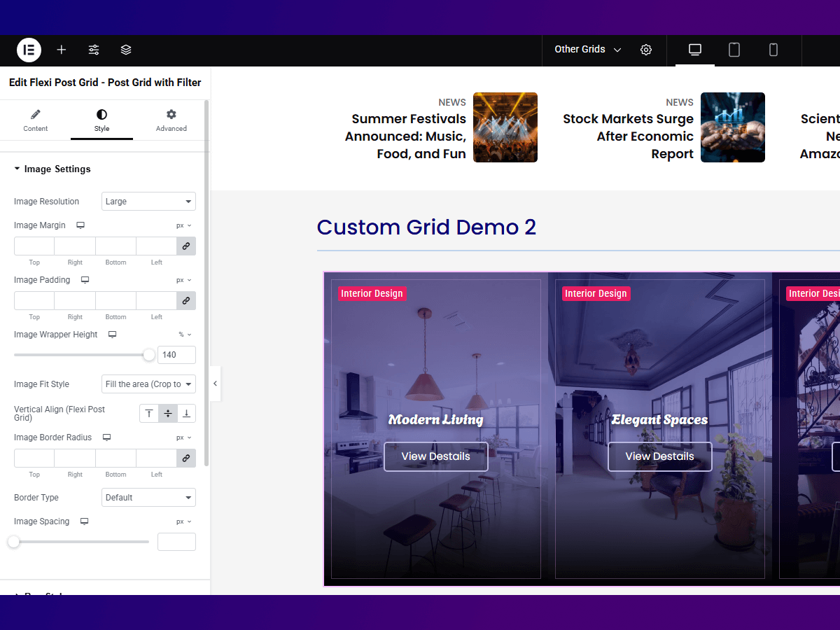
Task: Click Summer Festivals concert thumbnail
Action: (505, 127)
